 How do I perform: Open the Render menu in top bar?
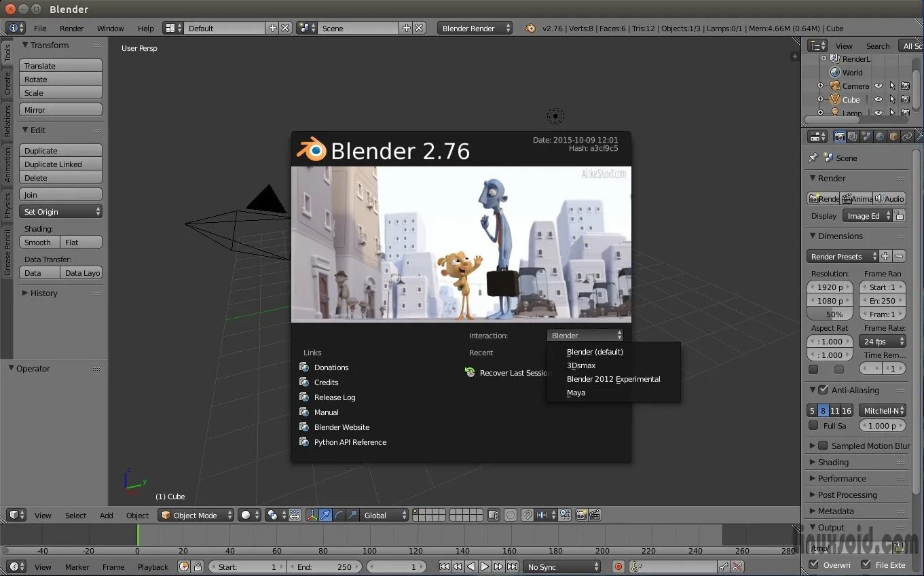[71, 28]
